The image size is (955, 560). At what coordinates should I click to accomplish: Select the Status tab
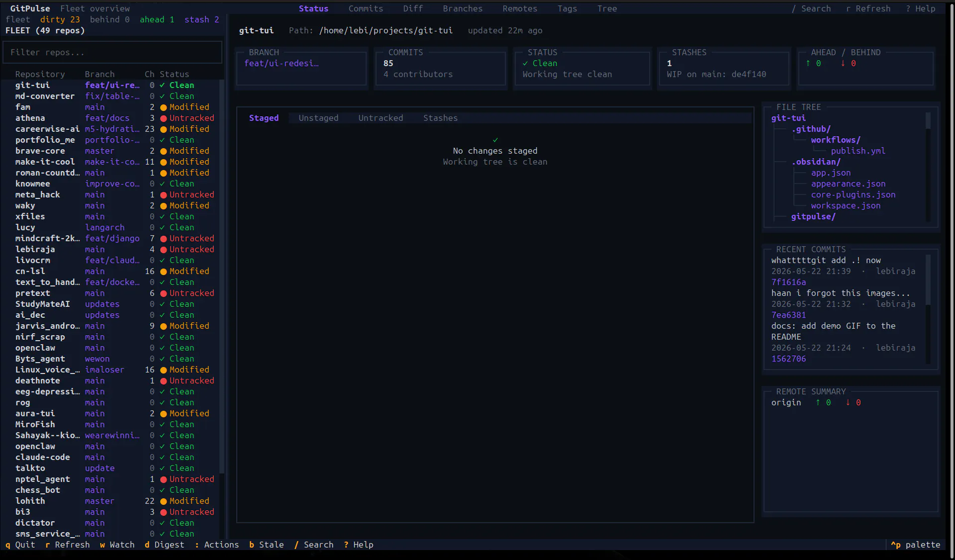point(313,8)
